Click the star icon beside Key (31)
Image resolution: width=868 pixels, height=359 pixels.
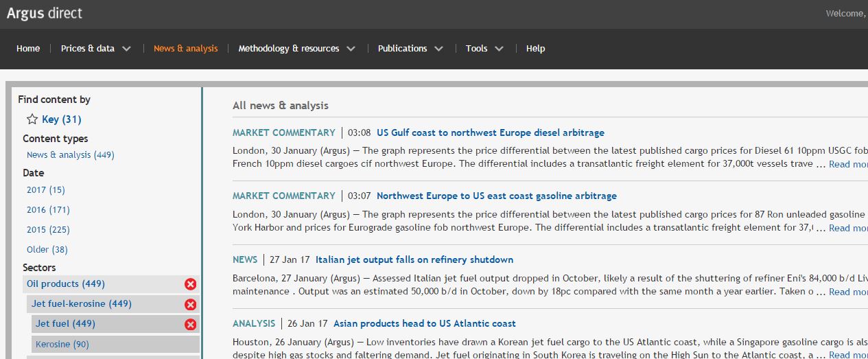click(32, 119)
